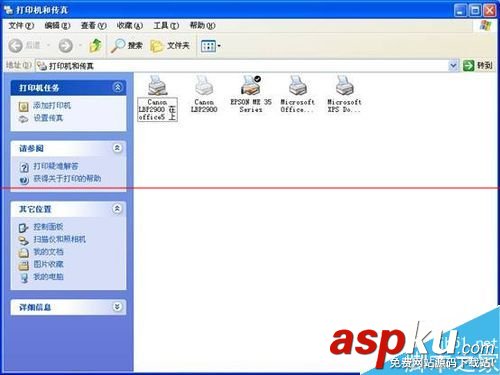The width and height of the screenshot is (500, 375).
Task: Close the 打印机和传真 window
Action: tap(490, 11)
